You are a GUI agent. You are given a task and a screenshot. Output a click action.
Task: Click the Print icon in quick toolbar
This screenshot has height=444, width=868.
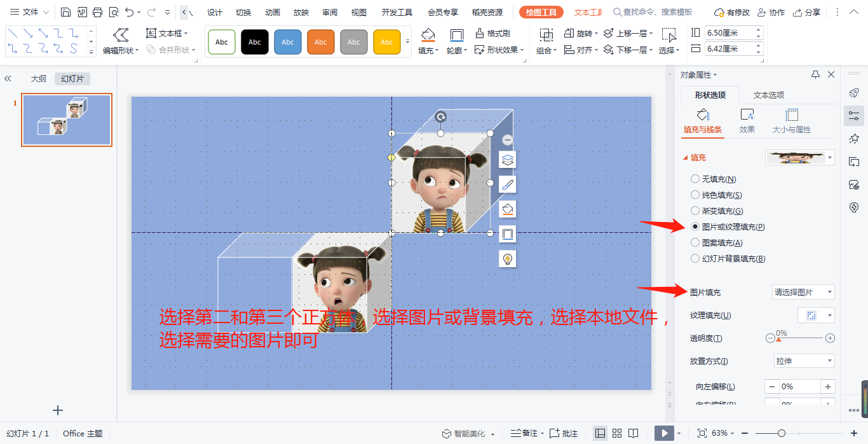[x=97, y=12]
